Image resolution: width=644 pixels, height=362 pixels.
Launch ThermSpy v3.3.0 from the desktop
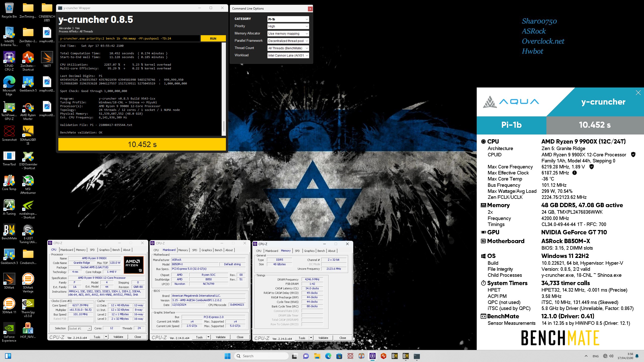coord(28,308)
